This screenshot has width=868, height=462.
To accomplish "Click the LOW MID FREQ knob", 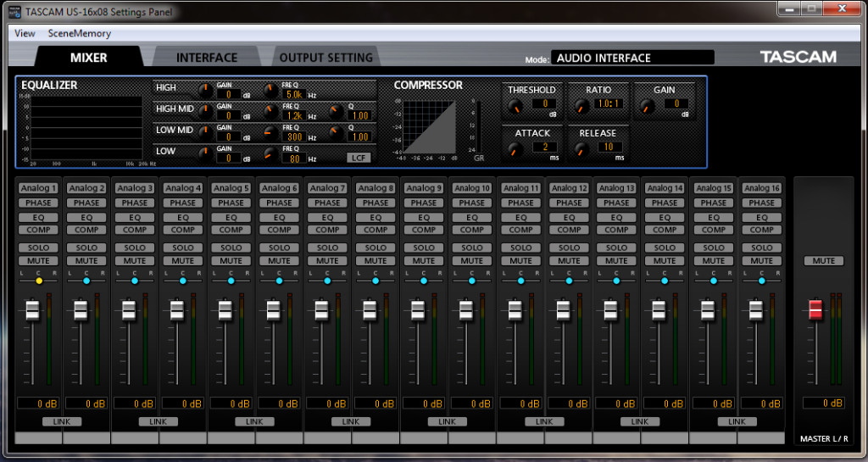I will tap(270, 133).
